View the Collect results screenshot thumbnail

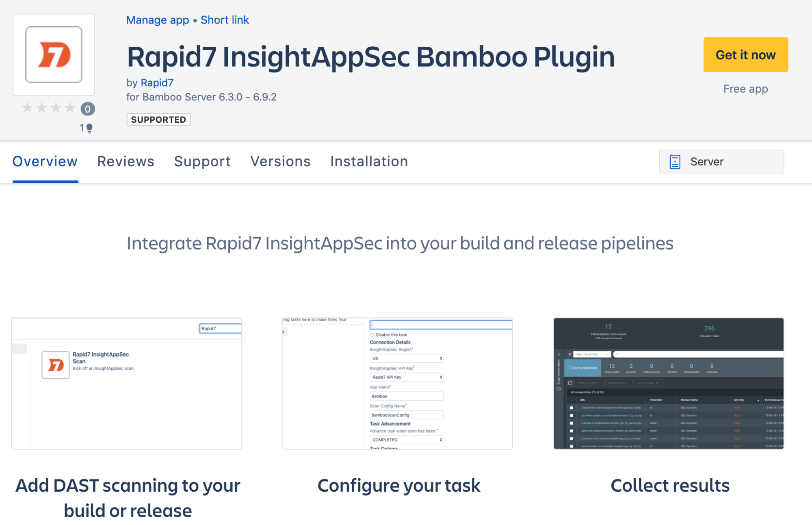coord(668,383)
